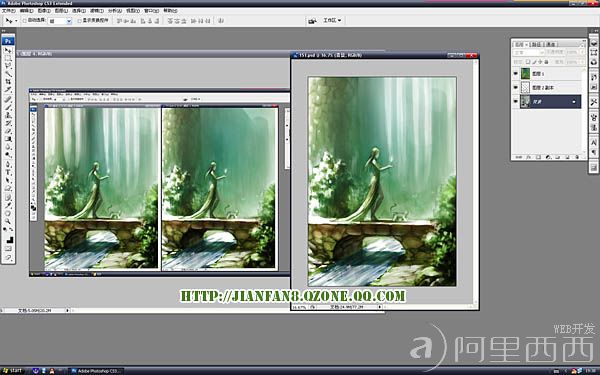
Task: Enable the 显示变换控件 show transform controls checkbox
Action: click(80, 21)
